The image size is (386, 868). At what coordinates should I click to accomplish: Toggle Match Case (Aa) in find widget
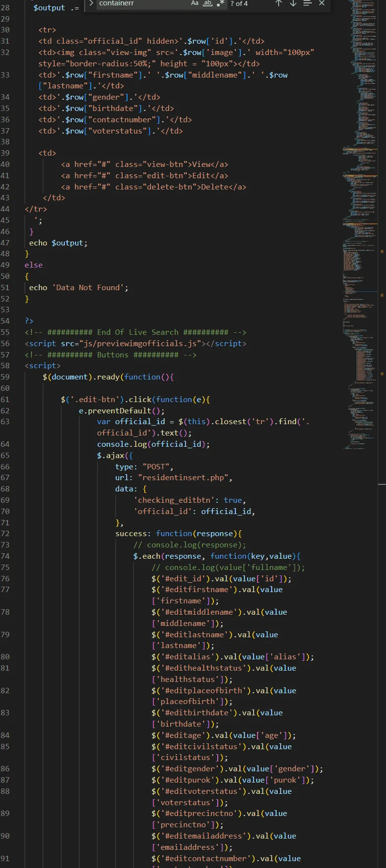click(x=195, y=3)
